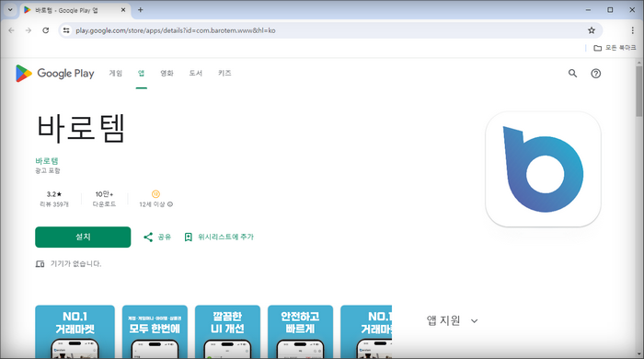The width and height of the screenshot is (644, 359).
Task: Maximize the Chrome window
Action: (610, 10)
